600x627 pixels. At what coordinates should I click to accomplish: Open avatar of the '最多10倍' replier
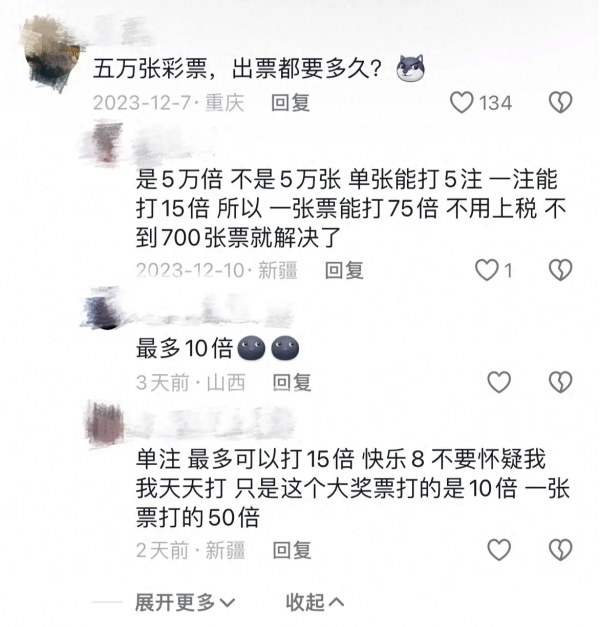tap(103, 308)
